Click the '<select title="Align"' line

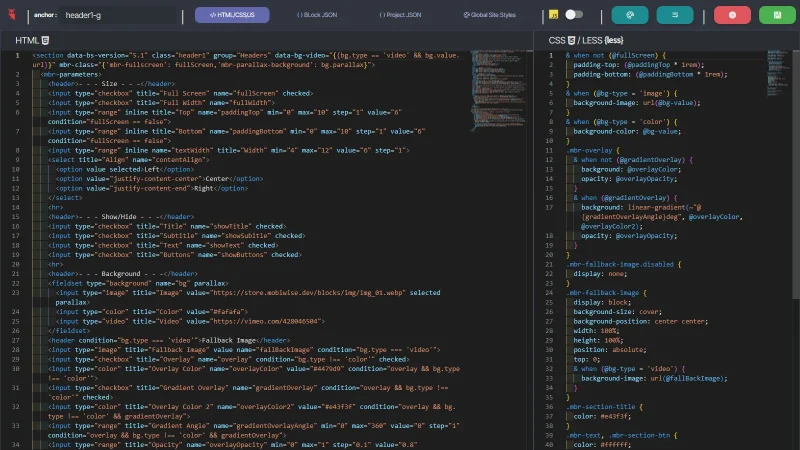click(129, 160)
